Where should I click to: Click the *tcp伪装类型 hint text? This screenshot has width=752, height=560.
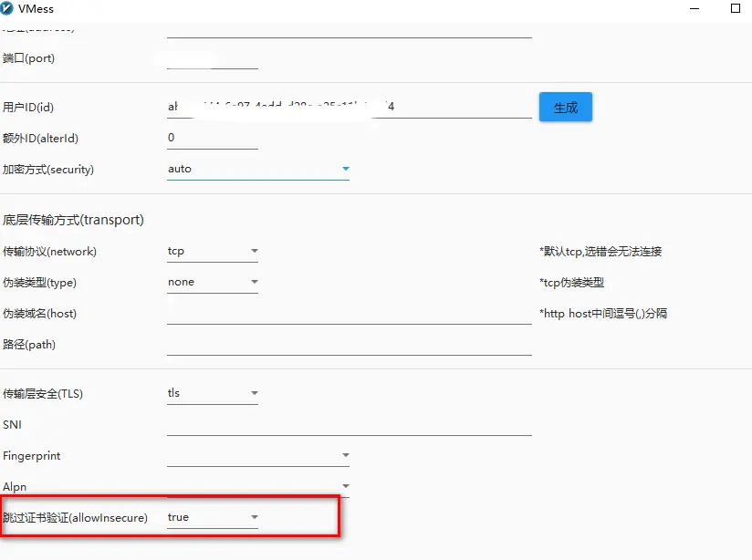tap(571, 283)
